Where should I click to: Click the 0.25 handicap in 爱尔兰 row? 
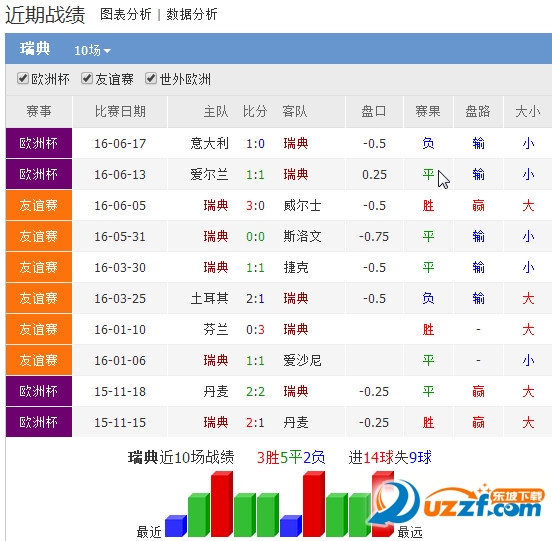(x=374, y=174)
